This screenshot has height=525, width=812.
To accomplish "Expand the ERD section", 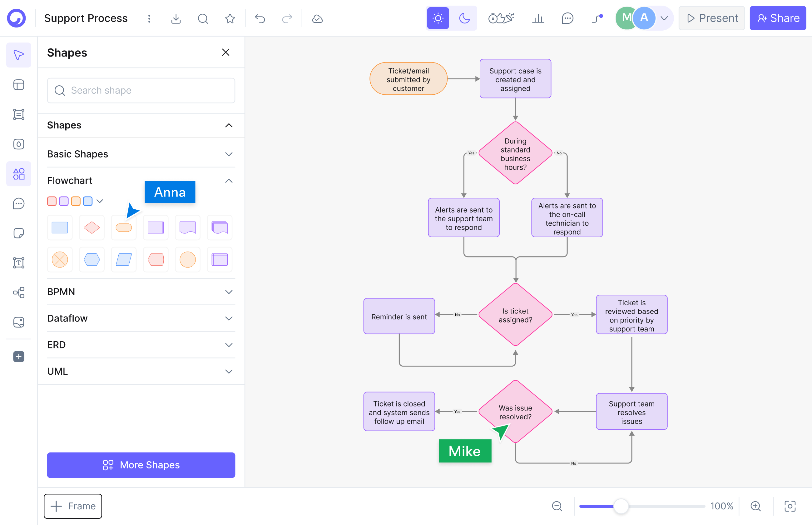I will coord(229,345).
